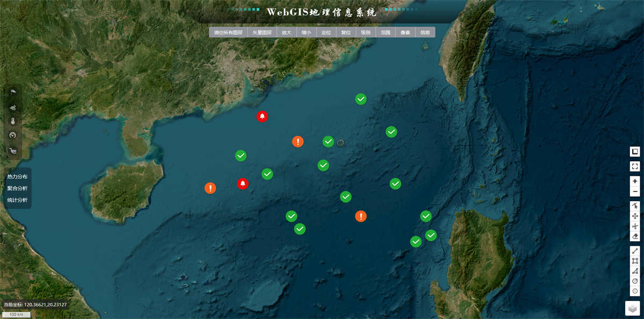The height and width of the screenshot is (319, 644).
Task: Click the airplane-shaped tool icon
Action: [635, 226]
